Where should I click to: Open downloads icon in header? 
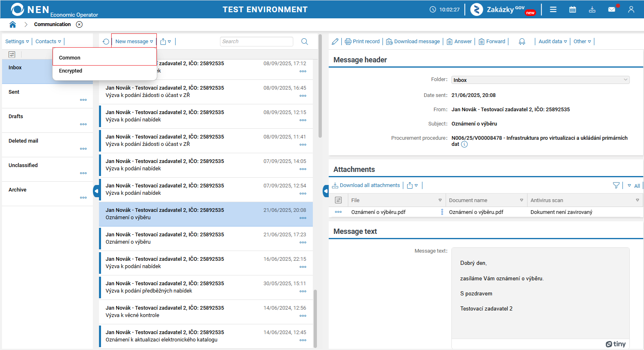click(x=592, y=9)
